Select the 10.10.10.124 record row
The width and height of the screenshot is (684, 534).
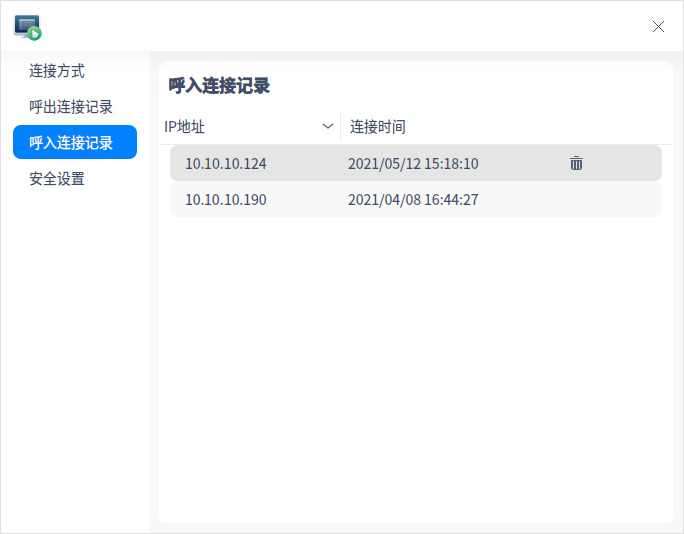[416, 163]
